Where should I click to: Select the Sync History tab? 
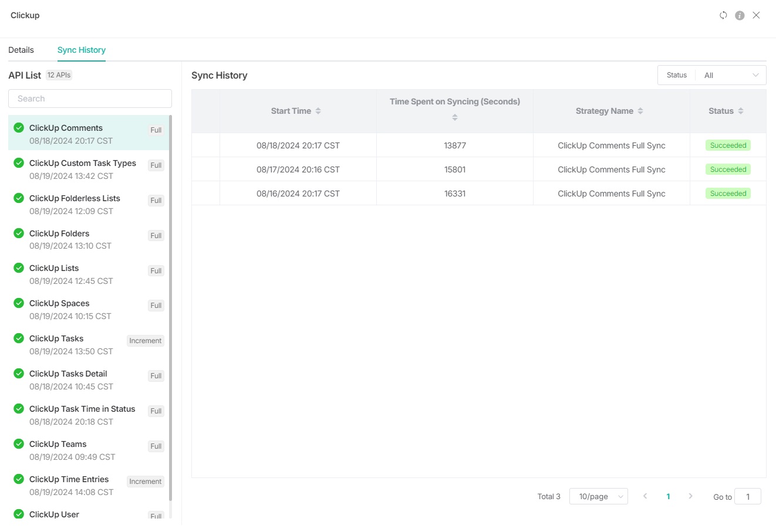click(x=82, y=50)
